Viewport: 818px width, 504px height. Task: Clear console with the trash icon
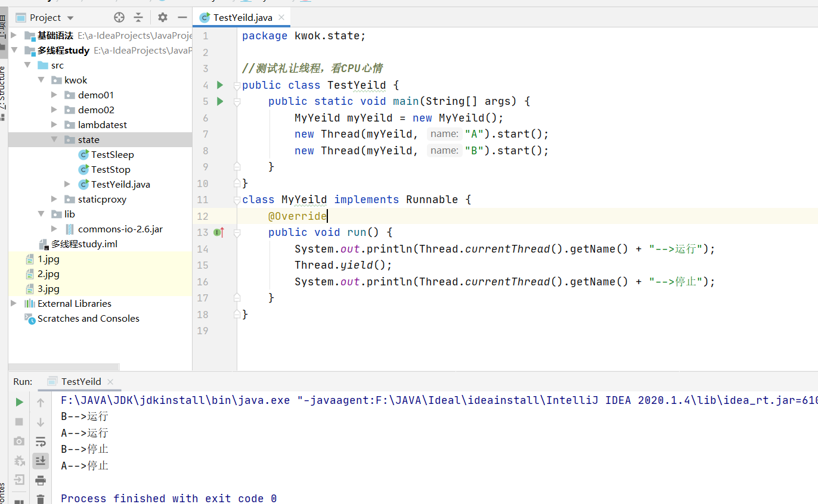[41, 499]
